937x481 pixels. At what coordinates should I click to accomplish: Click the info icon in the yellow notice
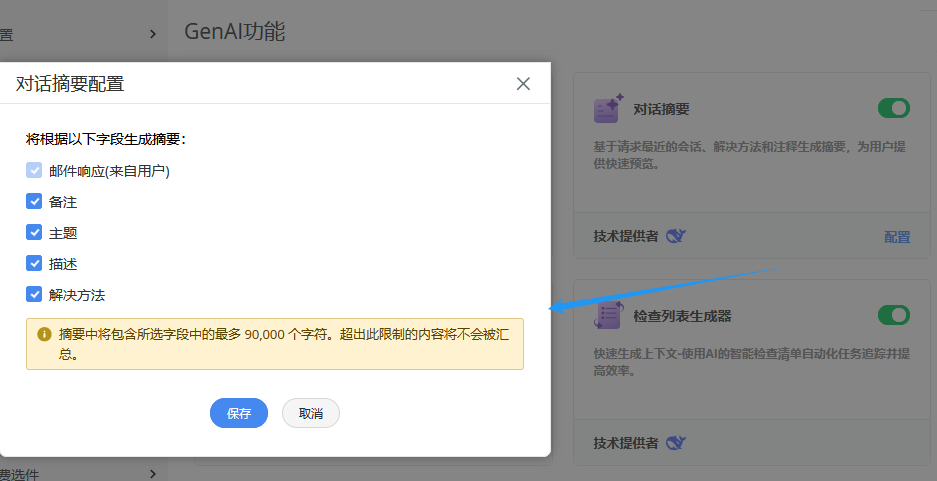(x=44, y=334)
